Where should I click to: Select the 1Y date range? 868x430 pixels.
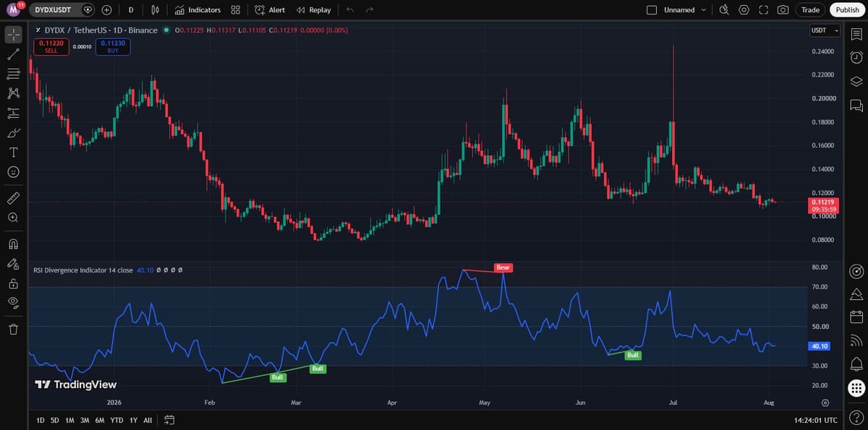click(x=133, y=420)
